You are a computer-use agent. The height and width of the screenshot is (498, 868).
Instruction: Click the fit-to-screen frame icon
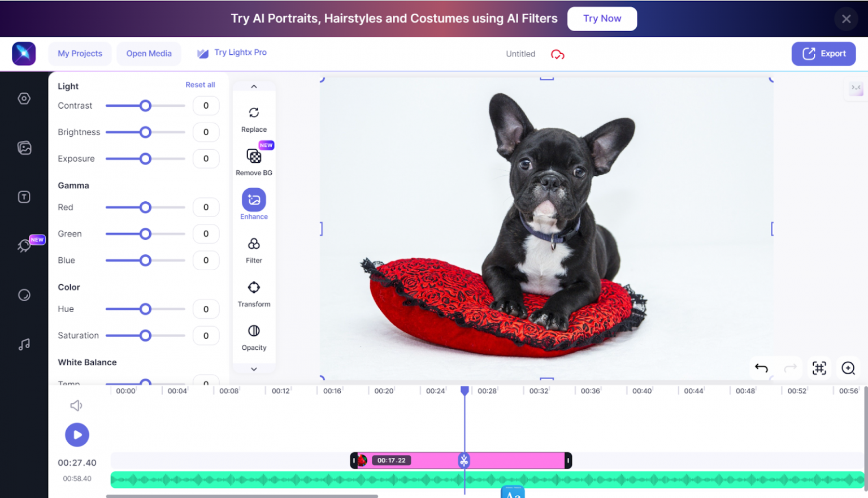coord(819,368)
